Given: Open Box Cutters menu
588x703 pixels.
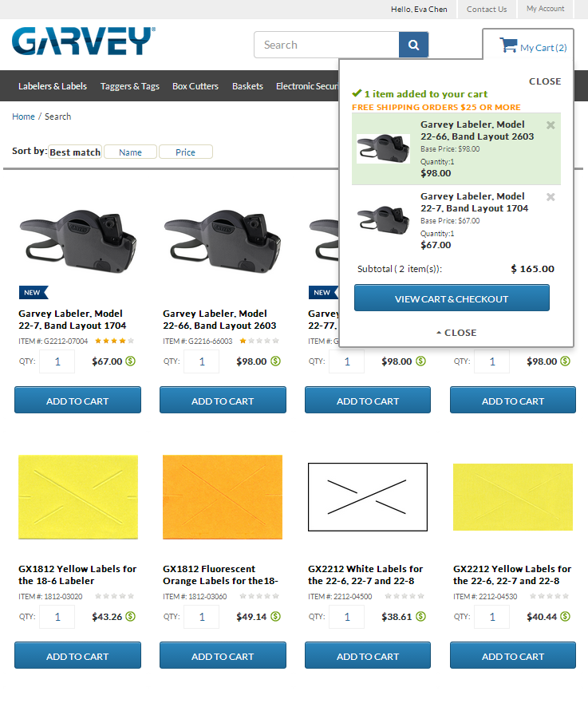Looking at the screenshot, I should [195, 86].
